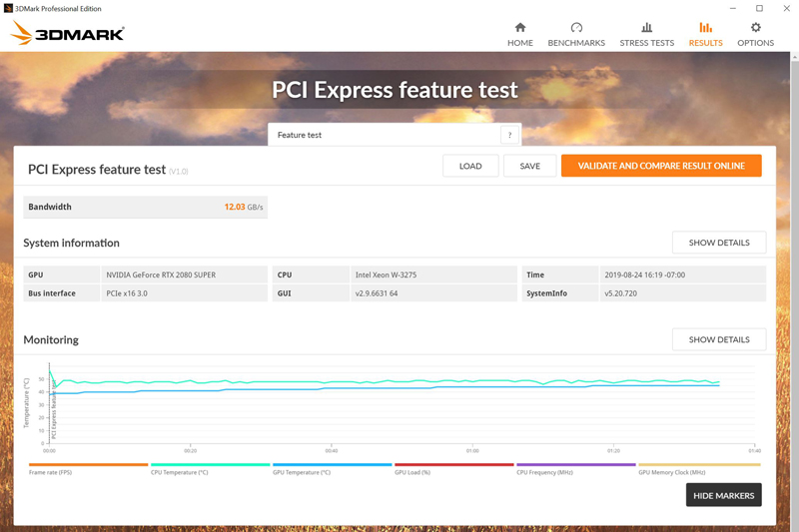This screenshot has height=532, width=799.
Task: Click the 3DMark title bar app icon
Action: click(9, 8)
